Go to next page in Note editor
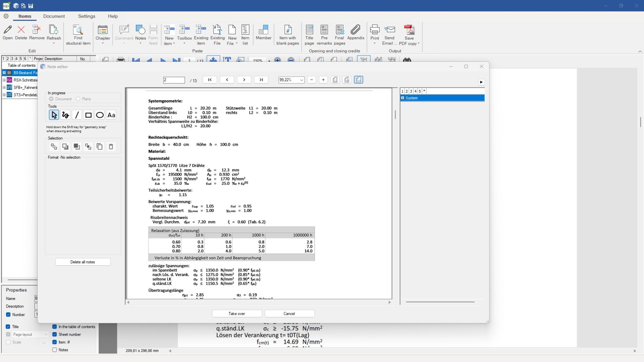The width and height of the screenshot is (644, 362). pyautogui.click(x=244, y=80)
